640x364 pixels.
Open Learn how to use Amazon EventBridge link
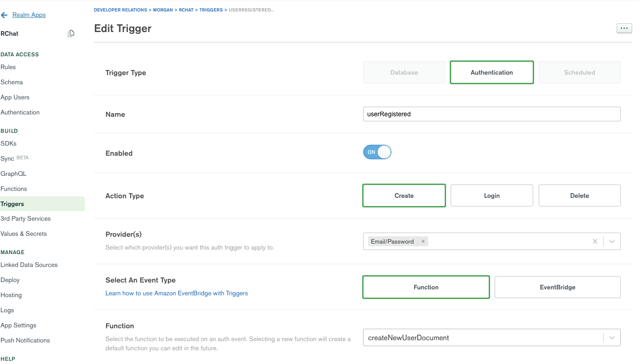click(x=177, y=293)
